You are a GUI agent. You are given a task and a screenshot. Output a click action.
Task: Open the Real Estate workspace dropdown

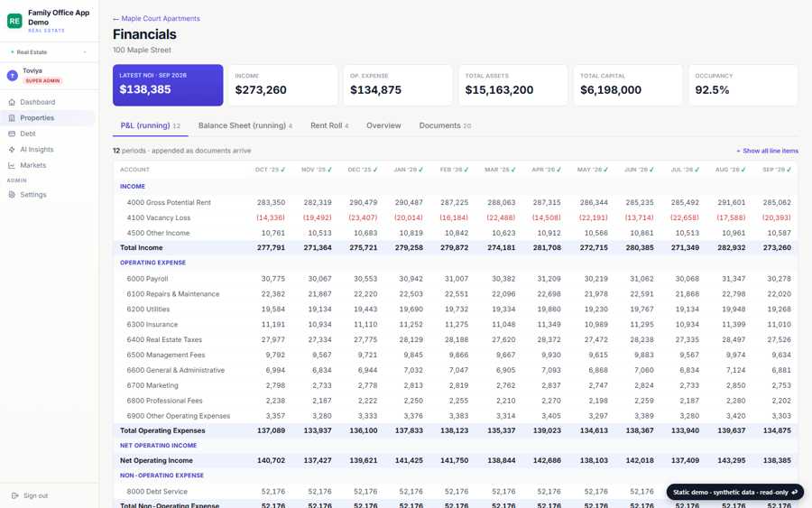point(50,52)
